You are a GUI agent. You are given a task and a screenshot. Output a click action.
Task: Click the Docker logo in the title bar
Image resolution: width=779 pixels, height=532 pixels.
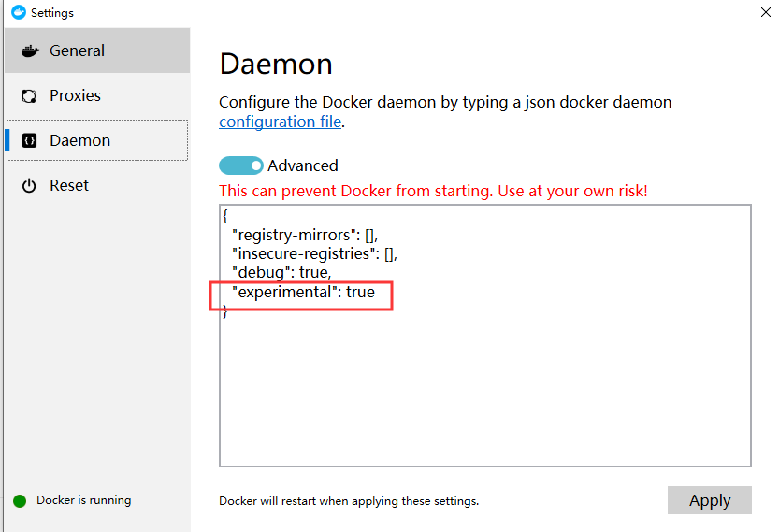point(18,13)
